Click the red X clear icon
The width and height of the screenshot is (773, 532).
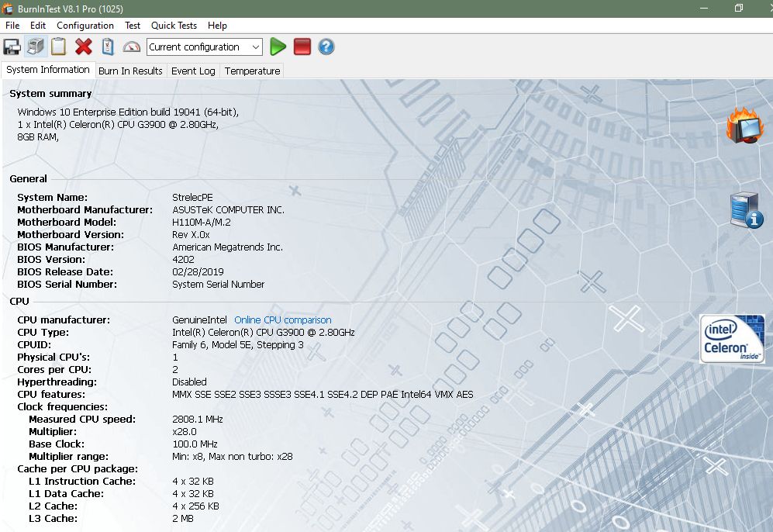click(83, 47)
